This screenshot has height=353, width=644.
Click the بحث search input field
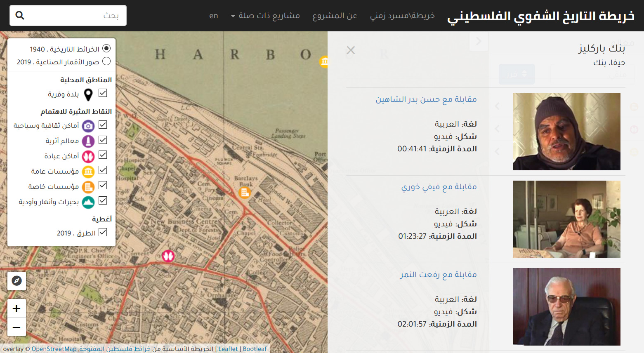pos(74,16)
